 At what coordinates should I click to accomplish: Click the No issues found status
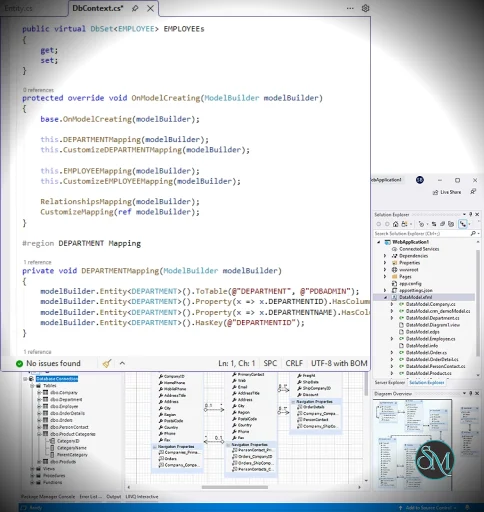coord(53,363)
